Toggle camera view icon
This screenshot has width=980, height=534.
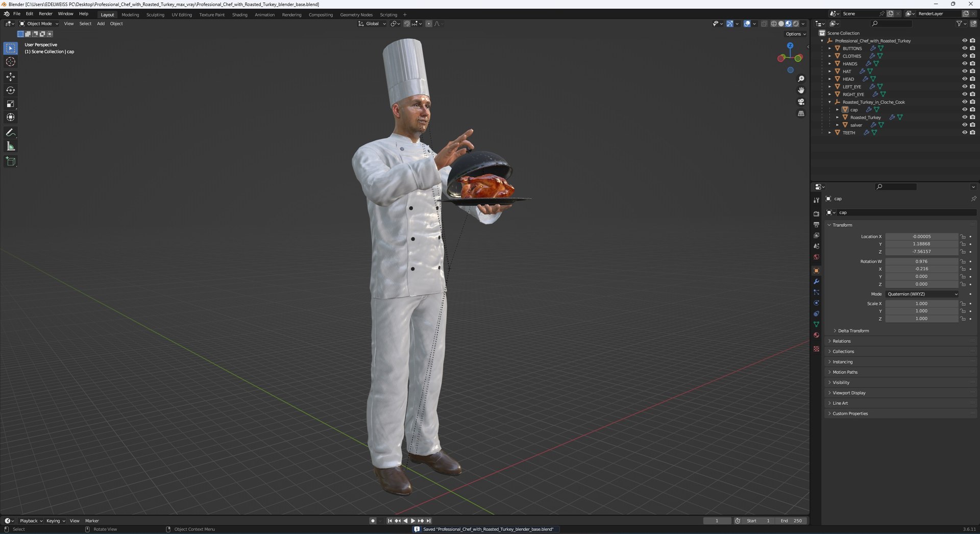801,102
